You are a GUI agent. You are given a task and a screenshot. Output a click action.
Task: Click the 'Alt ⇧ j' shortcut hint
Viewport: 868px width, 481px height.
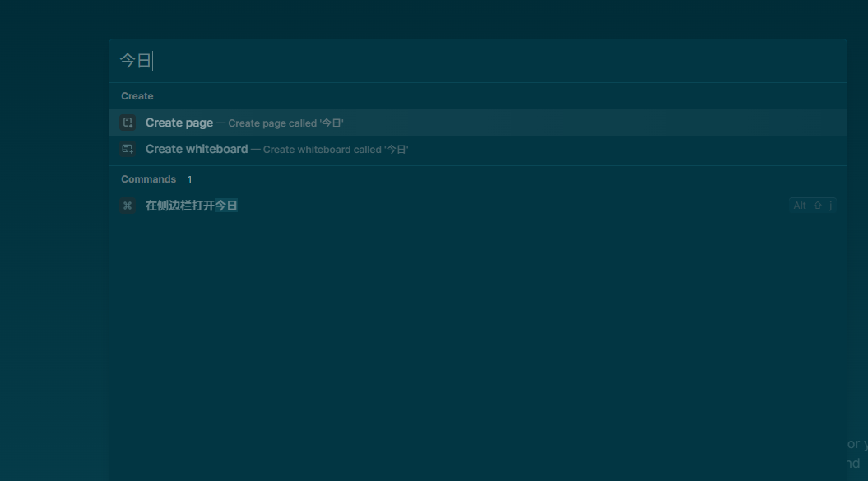(813, 206)
